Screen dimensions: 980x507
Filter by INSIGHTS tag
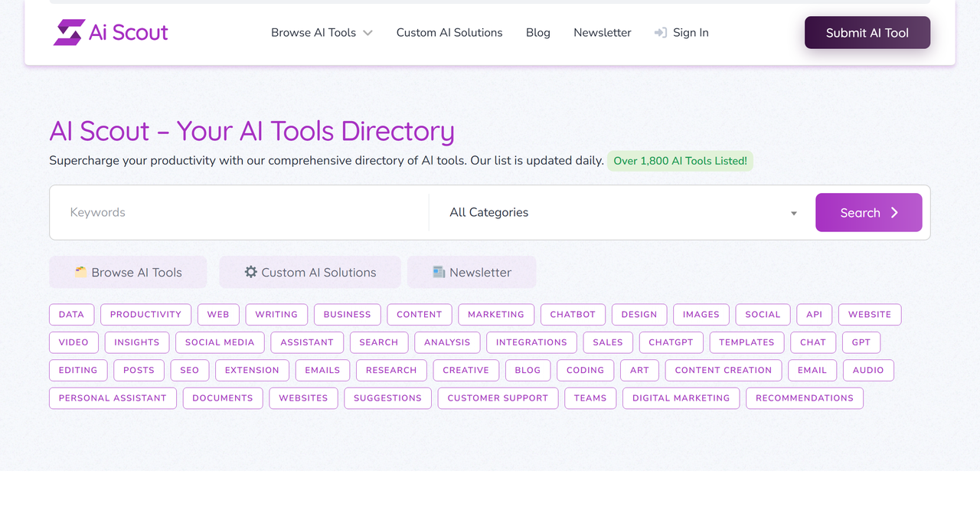tap(137, 342)
